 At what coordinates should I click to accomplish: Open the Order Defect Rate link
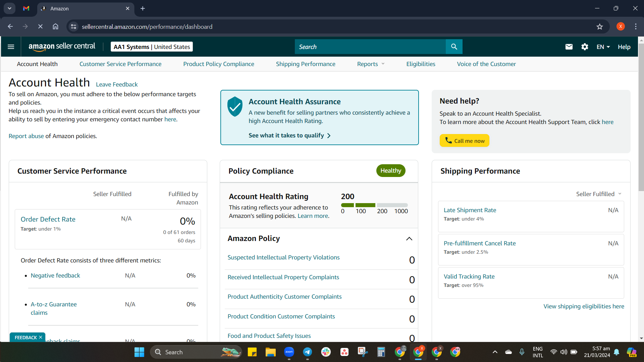pyautogui.click(x=48, y=219)
